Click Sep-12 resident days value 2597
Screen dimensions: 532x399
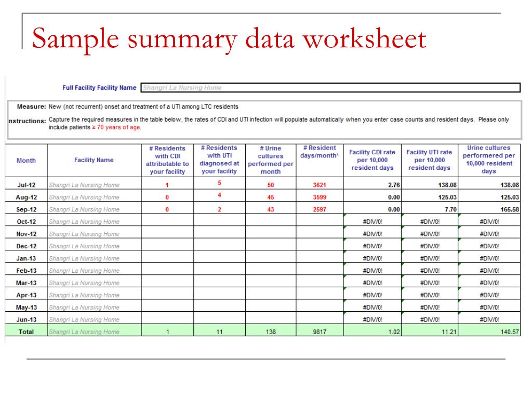(320, 209)
